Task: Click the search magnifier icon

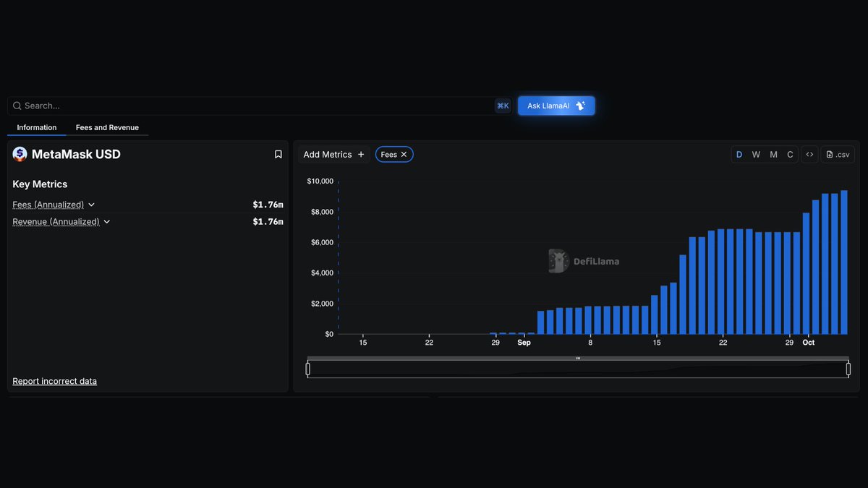Action: (17, 106)
